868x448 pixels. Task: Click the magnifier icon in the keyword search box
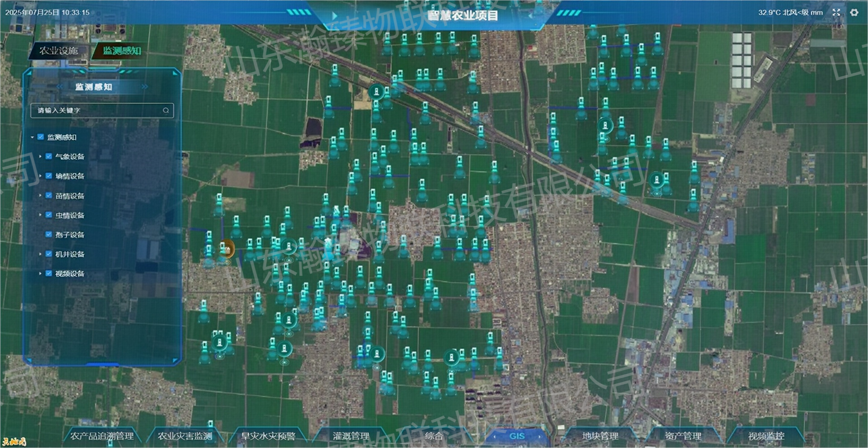(x=166, y=110)
